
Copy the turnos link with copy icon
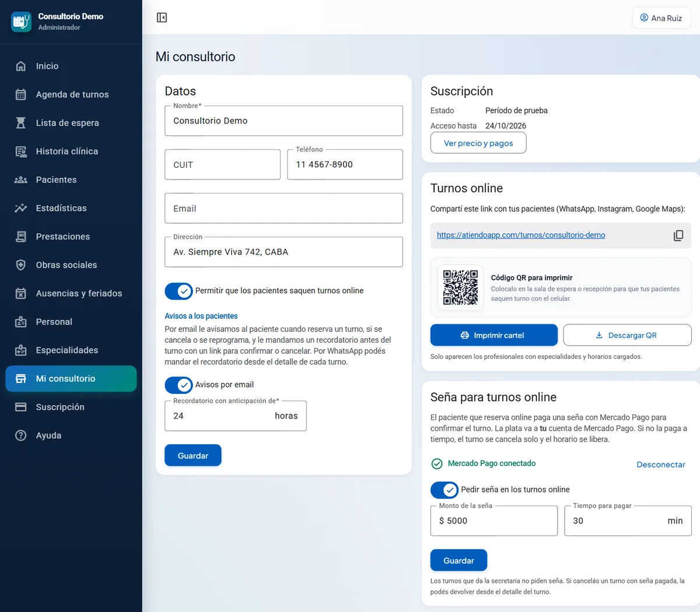click(678, 235)
